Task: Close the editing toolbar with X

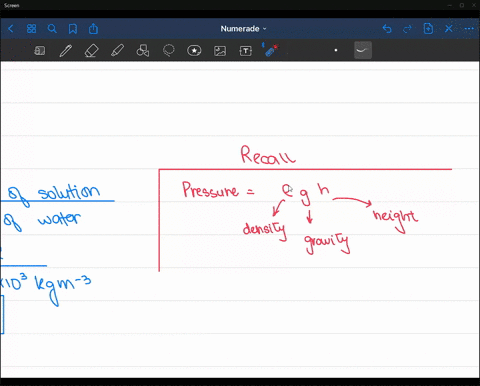Action: 449,29
